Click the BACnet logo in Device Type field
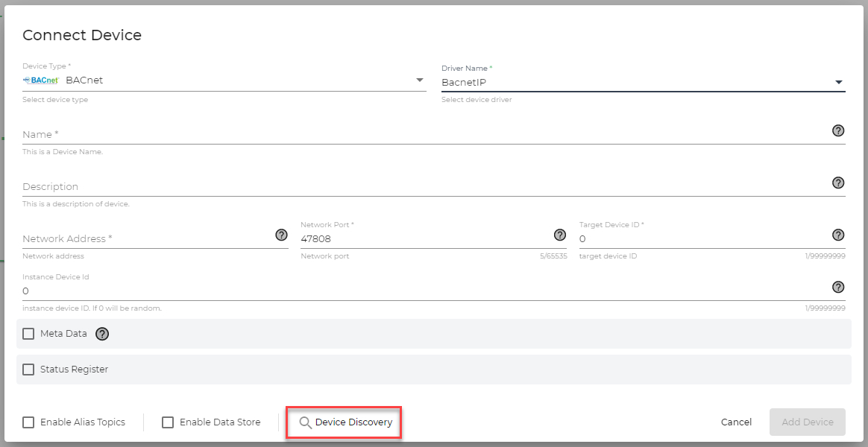 coord(40,80)
